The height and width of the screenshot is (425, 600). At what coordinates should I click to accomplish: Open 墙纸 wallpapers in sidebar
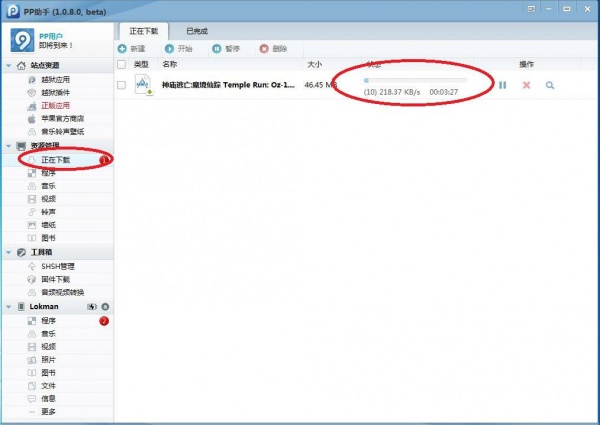click(x=49, y=225)
